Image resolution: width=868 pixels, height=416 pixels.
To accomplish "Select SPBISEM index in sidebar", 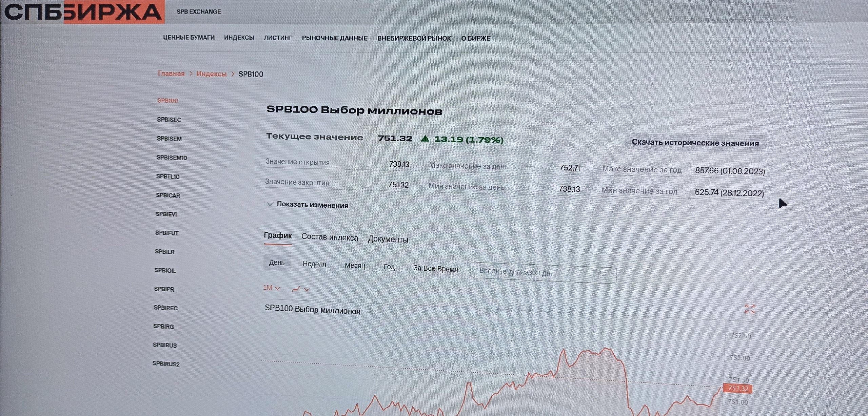I will 169,139.
